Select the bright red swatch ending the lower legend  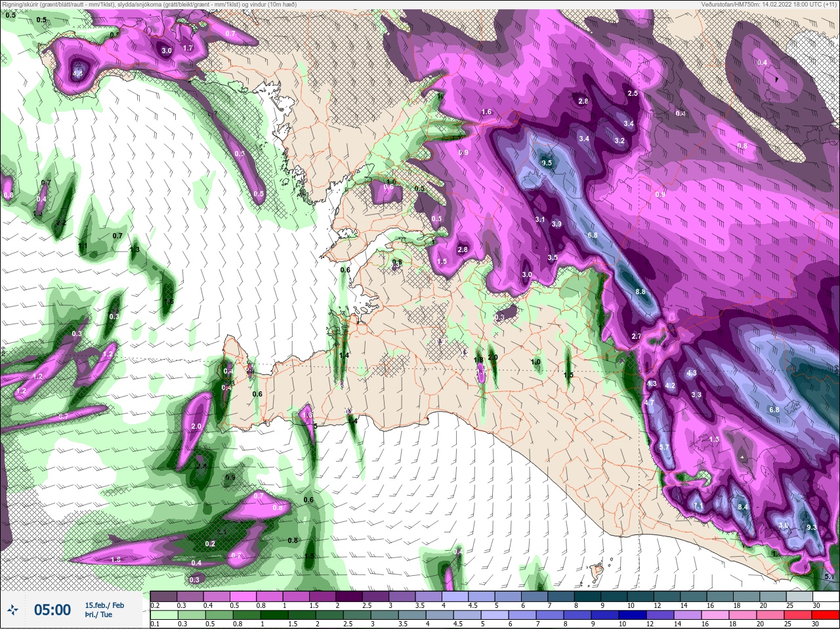[825, 615]
